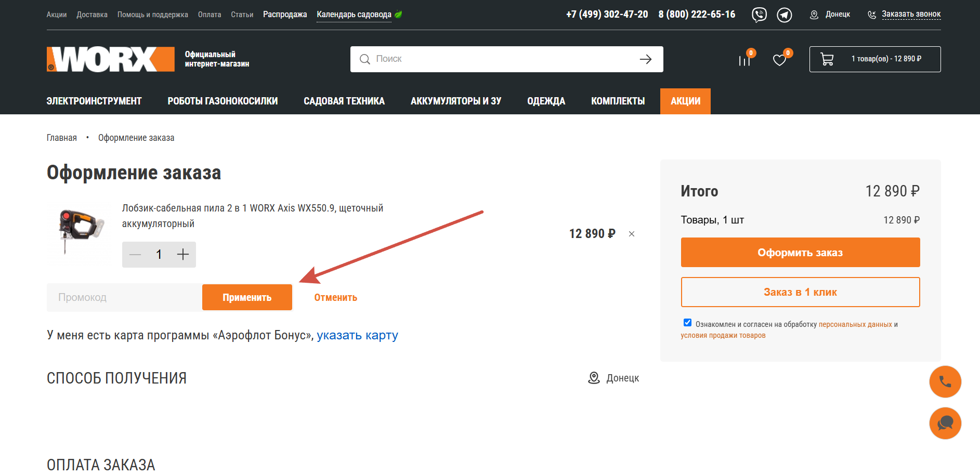Image resolution: width=980 pixels, height=475 pixels.
Task: Open the персональных данных link
Action: click(855, 325)
